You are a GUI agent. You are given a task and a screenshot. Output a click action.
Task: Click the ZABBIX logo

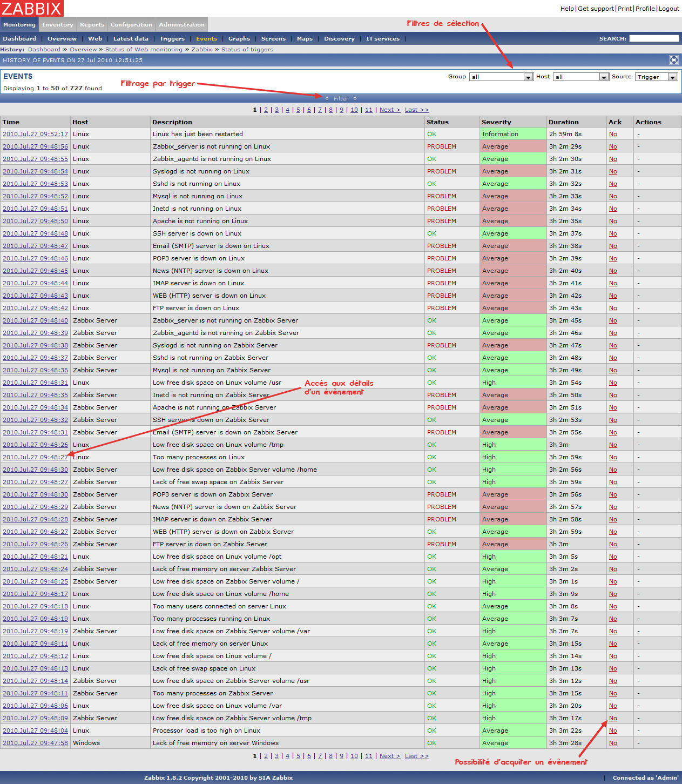[x=32, y=8]
